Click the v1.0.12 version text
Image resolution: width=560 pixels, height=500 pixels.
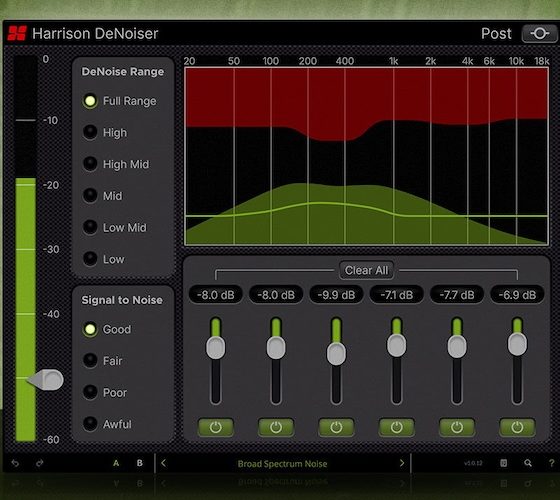[x=473, y=463]
